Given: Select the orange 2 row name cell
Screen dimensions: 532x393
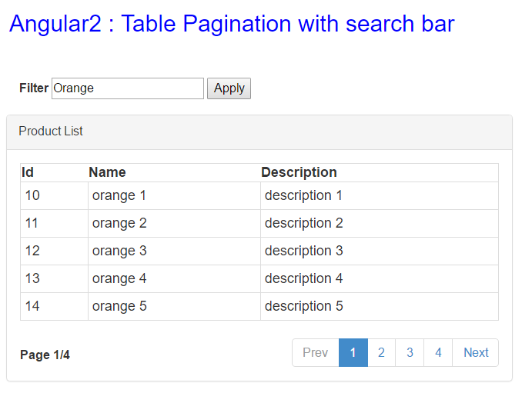Looking at the screenshot, I should (175, 224).
